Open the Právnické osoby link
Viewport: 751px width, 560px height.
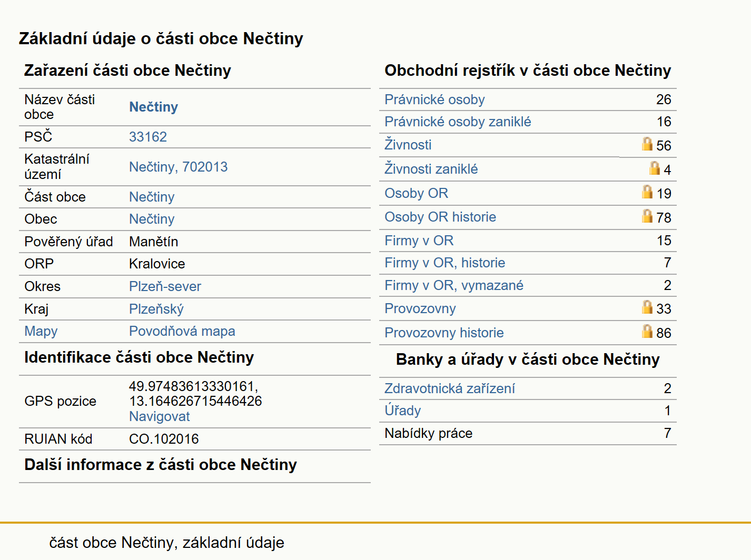pos(434,99)
